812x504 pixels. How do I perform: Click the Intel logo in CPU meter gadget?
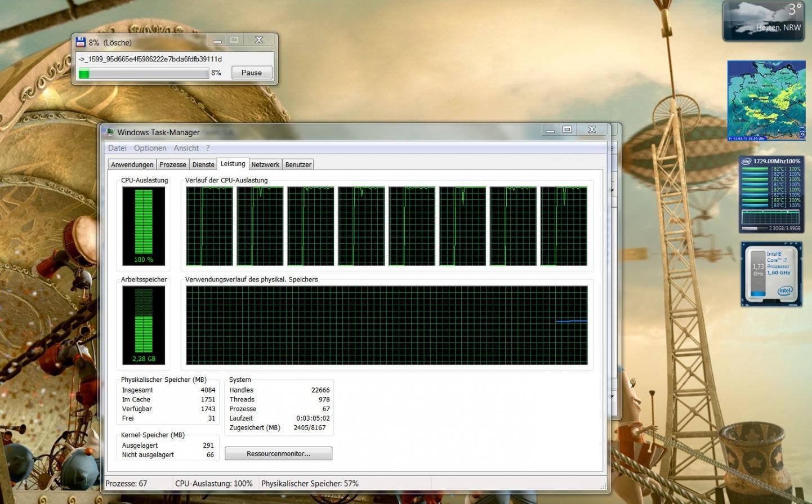[x=746, y=161]
